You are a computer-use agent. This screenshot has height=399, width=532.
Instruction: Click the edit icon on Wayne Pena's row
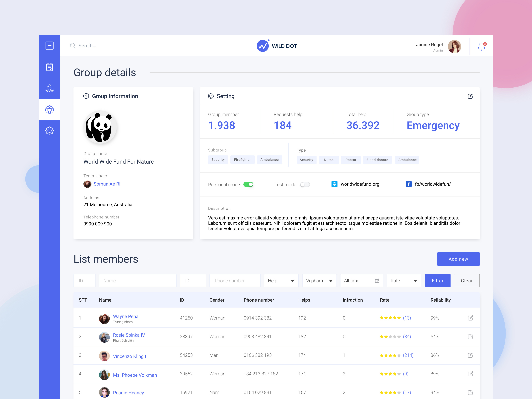[x=470, y=318]
